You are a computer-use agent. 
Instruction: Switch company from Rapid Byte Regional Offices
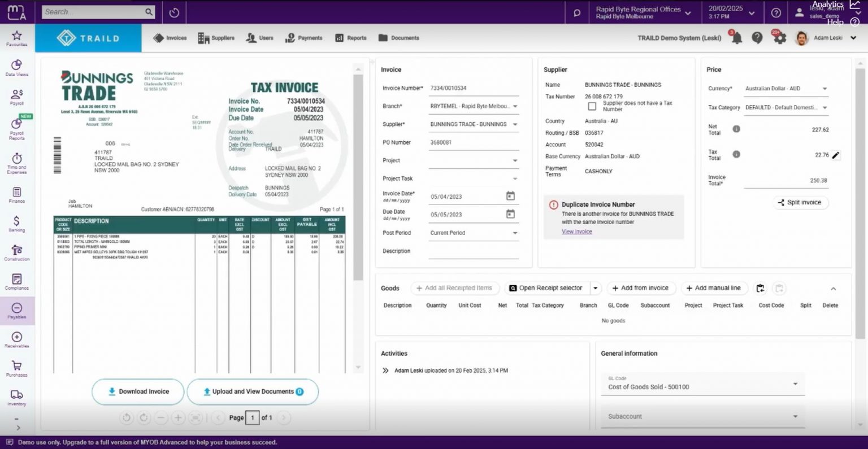(x=644, y=12)
